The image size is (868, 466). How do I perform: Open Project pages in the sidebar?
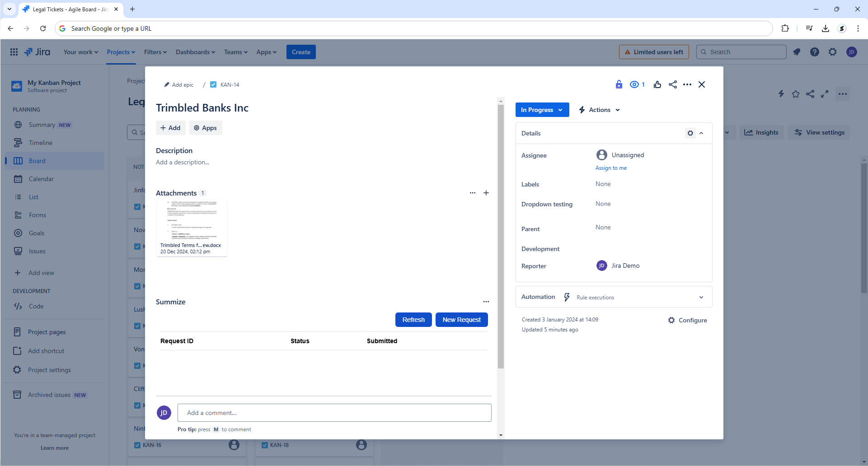click(55, 332)
